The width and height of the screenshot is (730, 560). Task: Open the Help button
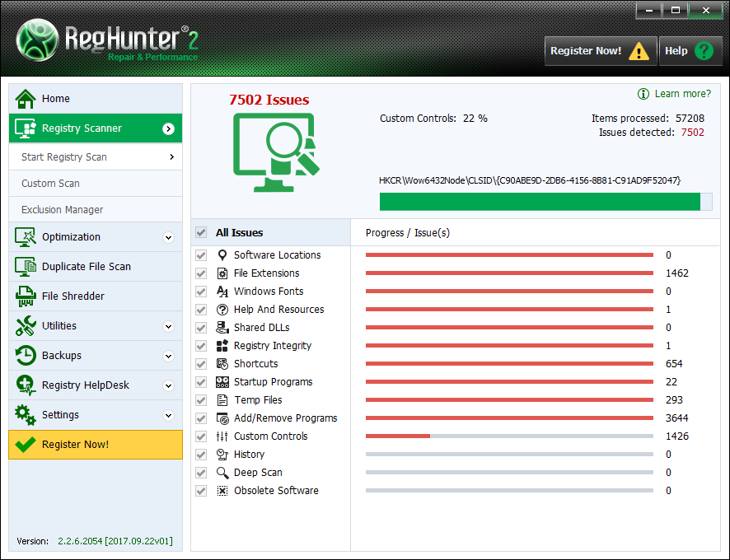coord(690,51)
